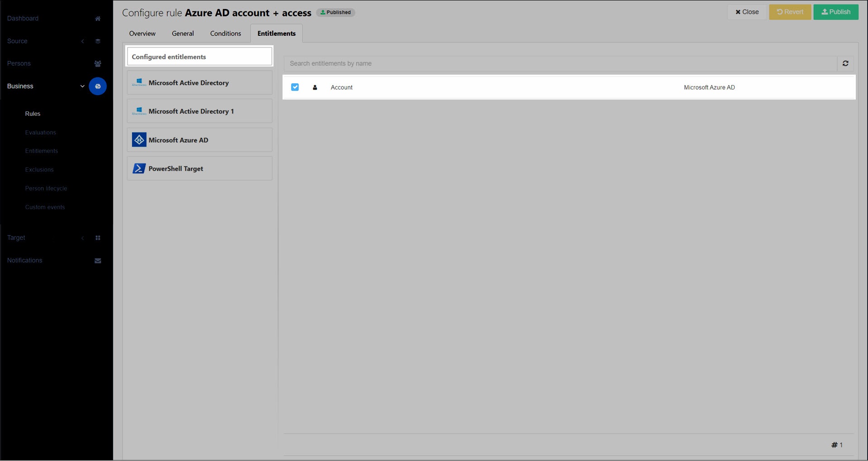Select Configured entitlements list item
Screen dimensions: 868x461
point(199,57)
